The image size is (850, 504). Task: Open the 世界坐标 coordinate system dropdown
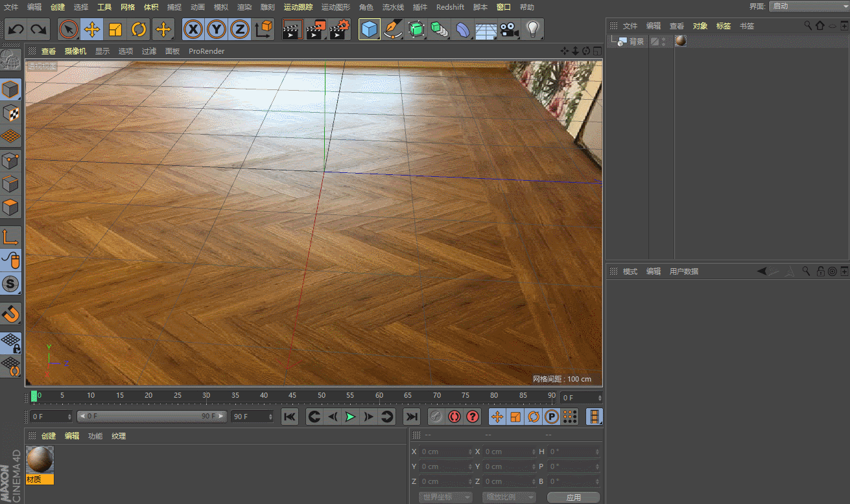pyautogui.click(x=445, y=498)
